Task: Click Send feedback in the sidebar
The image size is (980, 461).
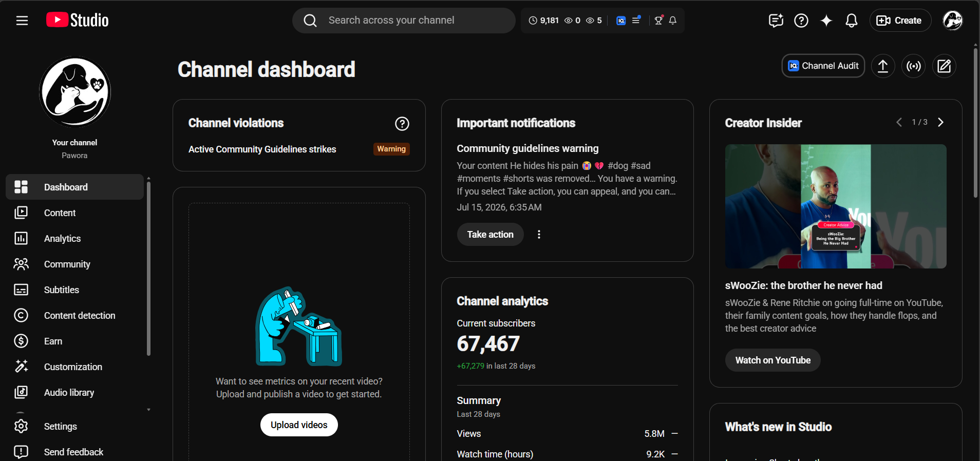Action: pyautogui.click(x=74, y=452)
